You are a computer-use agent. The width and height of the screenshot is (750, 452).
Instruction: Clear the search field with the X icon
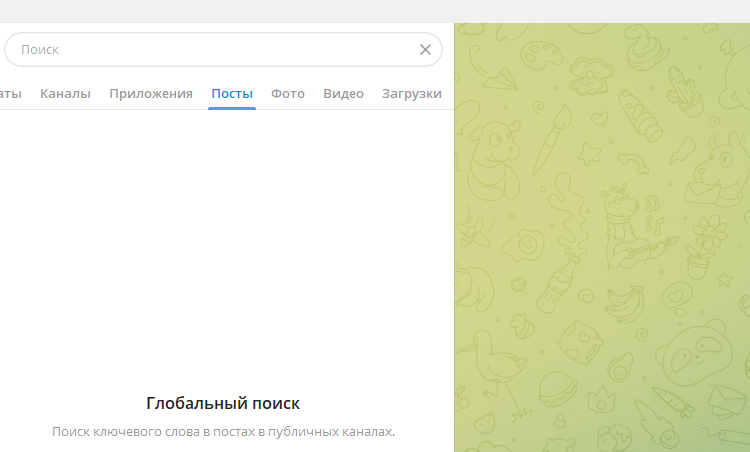[425, 50]
